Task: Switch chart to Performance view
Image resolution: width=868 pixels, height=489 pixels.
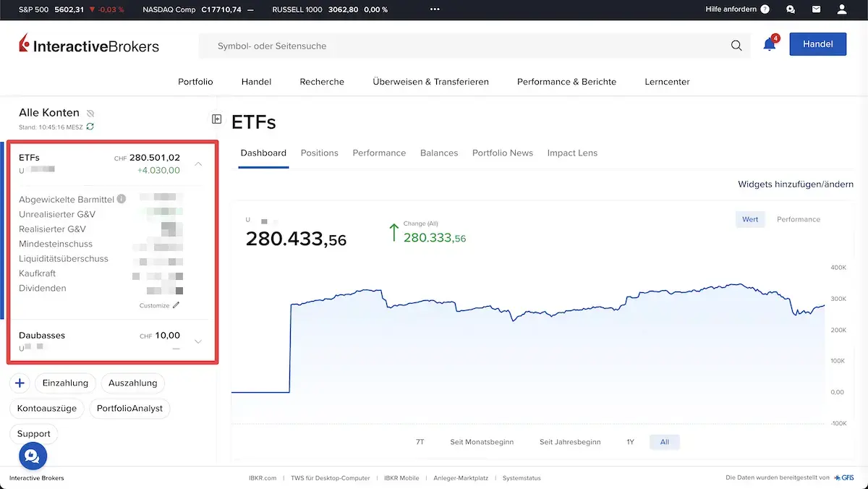Action: pyautogui.click(x=799, y=219)
